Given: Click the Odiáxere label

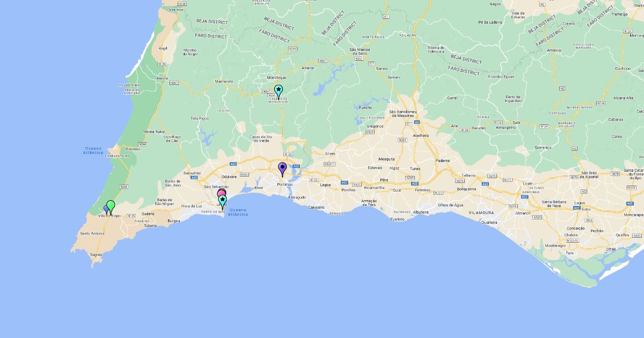Looking at the screenshot, I should (229, 177).
